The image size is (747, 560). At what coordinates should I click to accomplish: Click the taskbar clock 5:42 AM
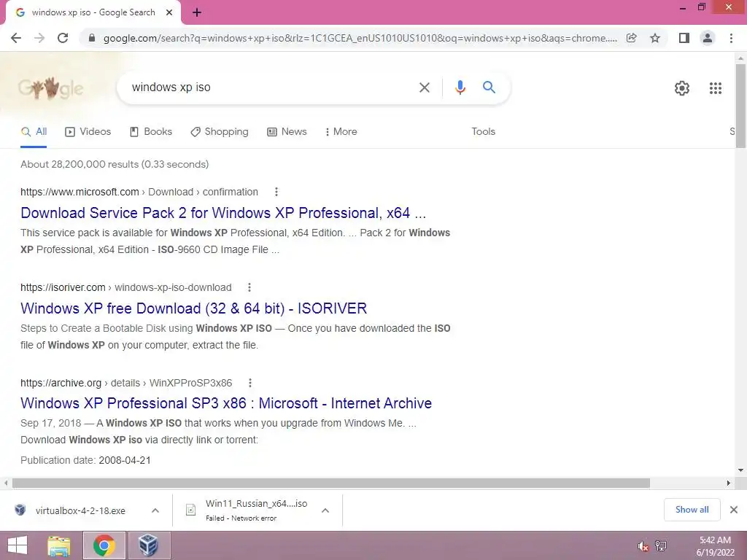click(x=715, y=540)
